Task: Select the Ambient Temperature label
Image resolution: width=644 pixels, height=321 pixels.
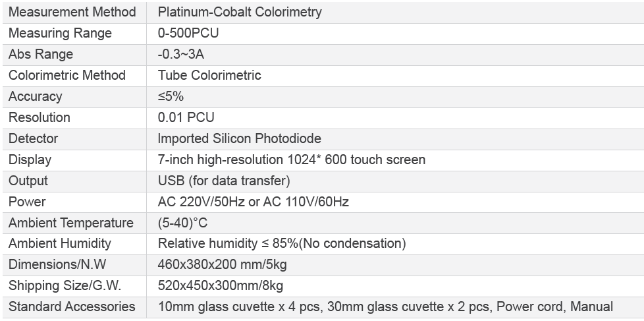Action: pyautogui.click(x=71, y=223)
